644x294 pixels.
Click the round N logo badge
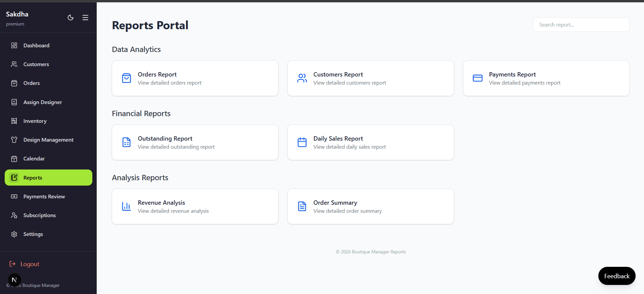pos(14,280)
